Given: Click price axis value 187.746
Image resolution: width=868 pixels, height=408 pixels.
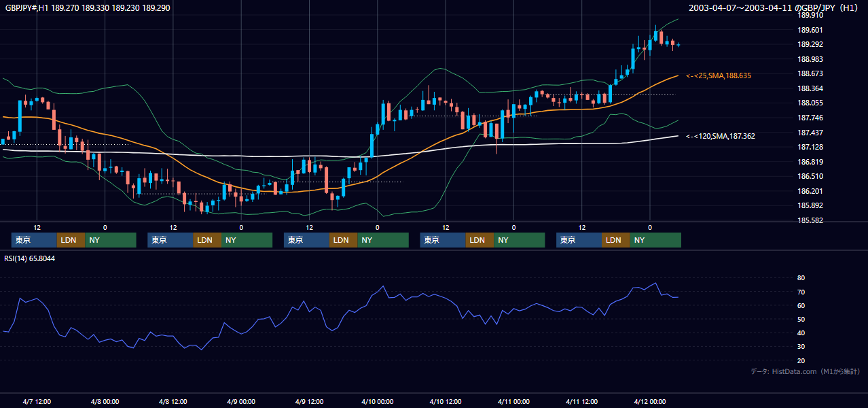Looking at the screenshot, I should (810, 118).
